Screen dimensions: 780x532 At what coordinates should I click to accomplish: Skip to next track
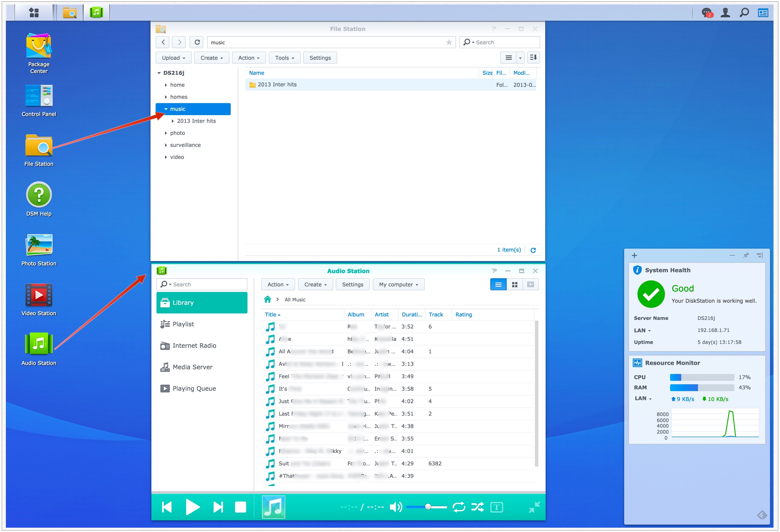point(218,507)
